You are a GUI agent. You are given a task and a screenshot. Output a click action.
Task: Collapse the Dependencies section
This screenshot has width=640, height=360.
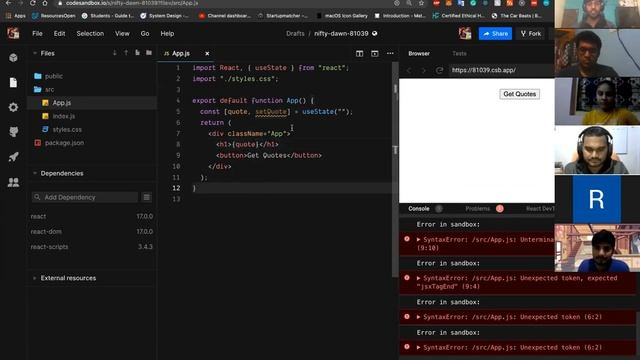(35, 173)
